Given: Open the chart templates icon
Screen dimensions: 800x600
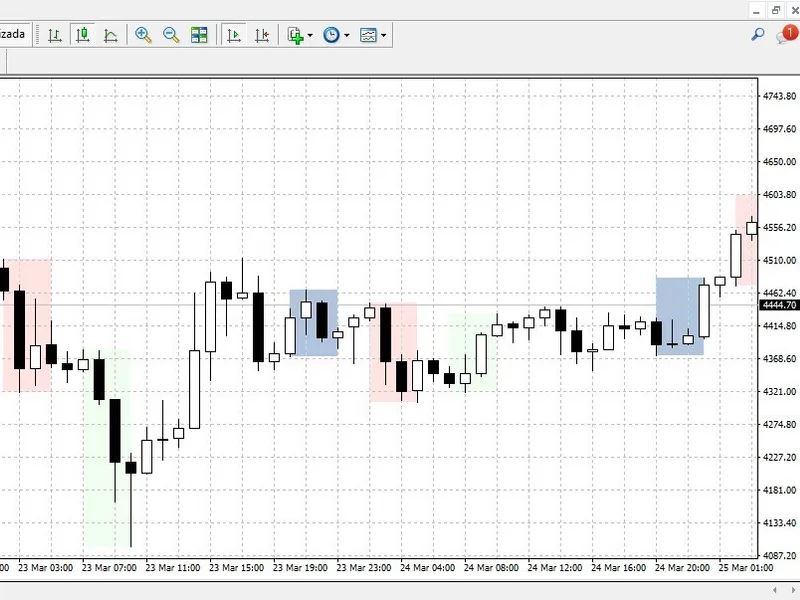Looking at the screenshot, I should [x=368, y=35].
